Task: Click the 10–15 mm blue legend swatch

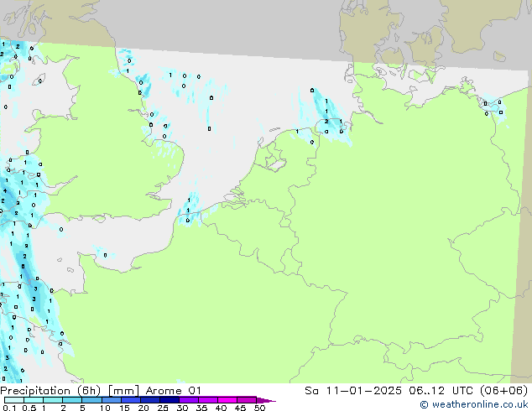Action: point(112,400)
